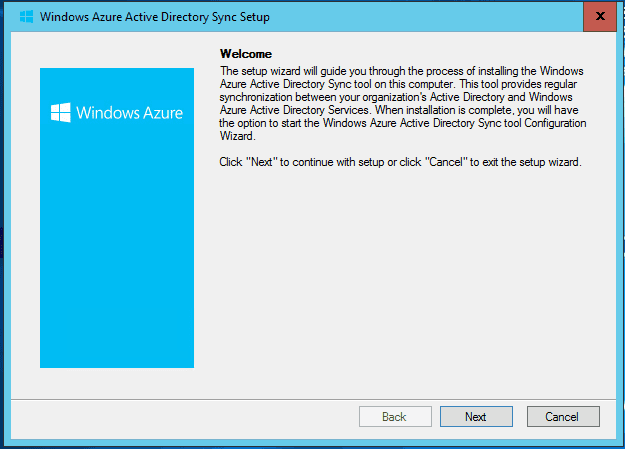Click the empty title bar space before X
This screenshot has height=449, width=625.
point(426,17)
